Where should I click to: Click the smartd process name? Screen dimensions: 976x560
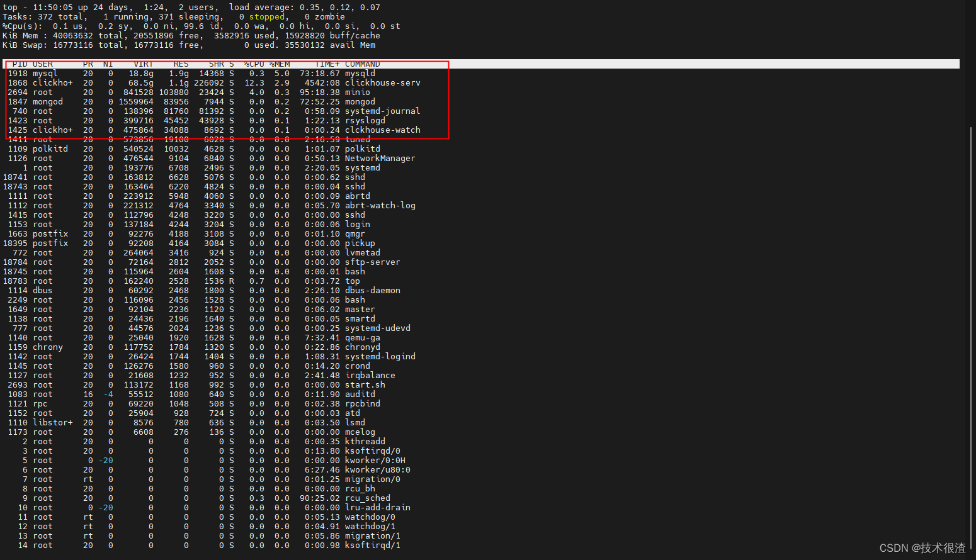click(x=360, y=319)
